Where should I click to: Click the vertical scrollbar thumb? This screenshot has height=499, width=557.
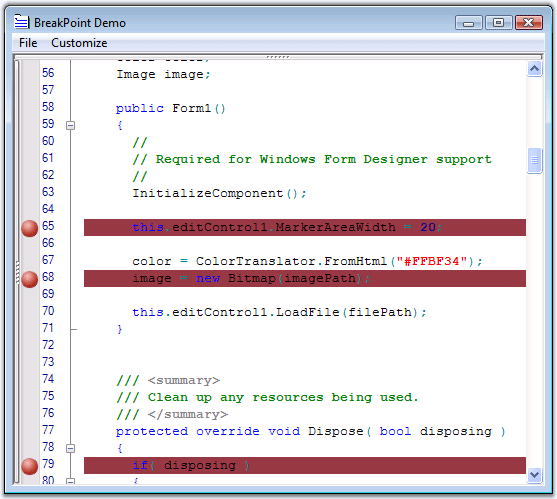[535, 161]
